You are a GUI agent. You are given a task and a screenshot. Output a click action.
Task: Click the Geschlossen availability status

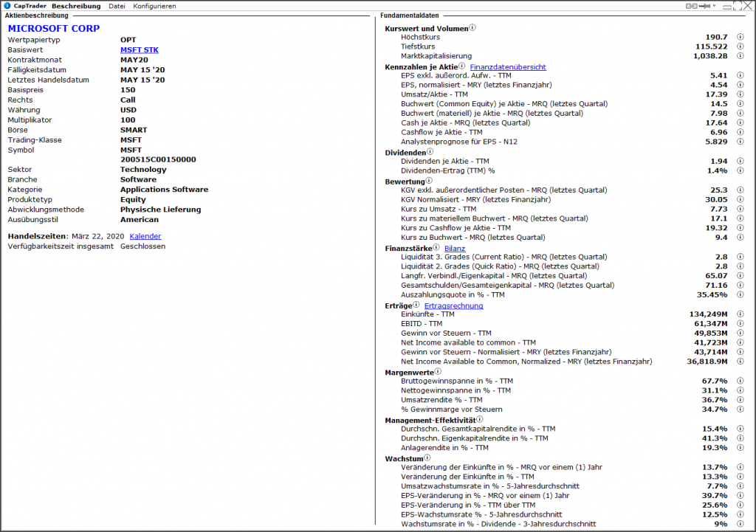coord(142,246)
